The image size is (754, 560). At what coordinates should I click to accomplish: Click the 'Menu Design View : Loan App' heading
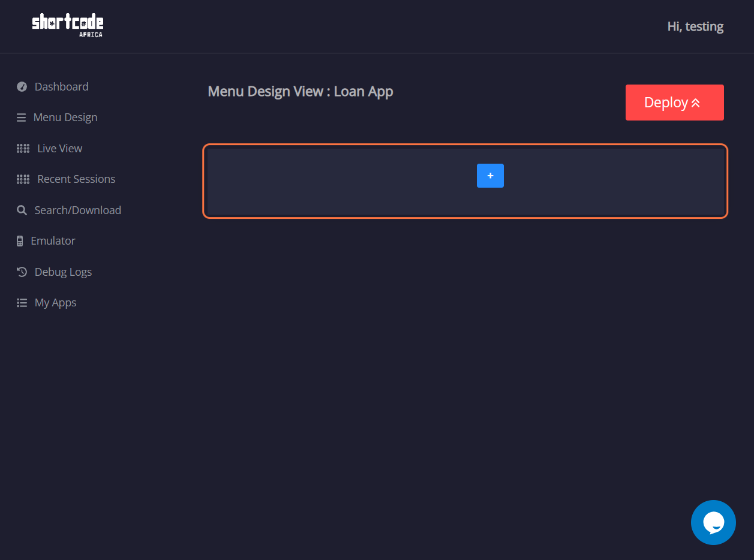pos(301,92)
